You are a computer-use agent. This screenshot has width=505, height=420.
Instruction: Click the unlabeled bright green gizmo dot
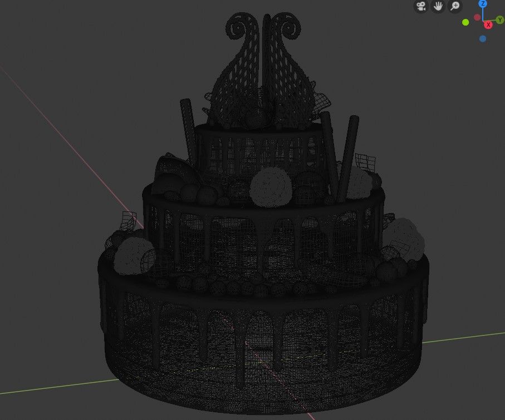[x=465, y=22]
